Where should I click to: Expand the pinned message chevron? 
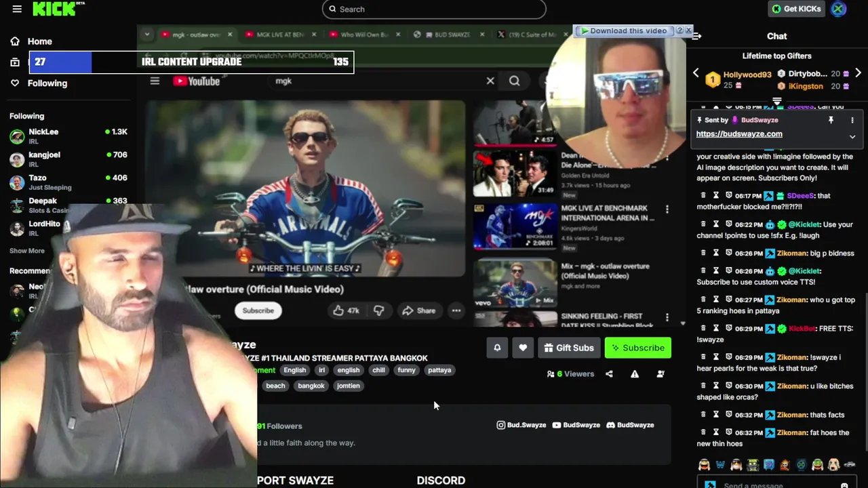852,137
